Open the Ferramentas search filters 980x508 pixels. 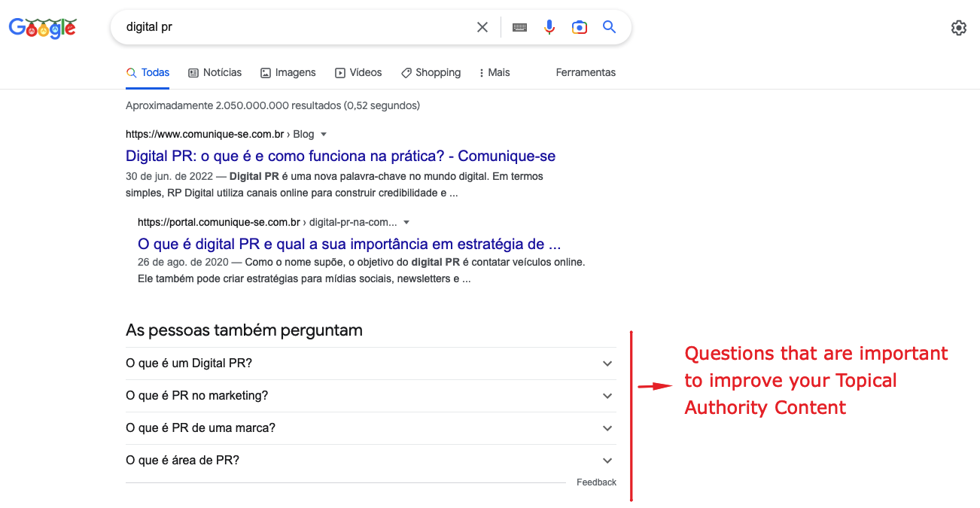586,72
